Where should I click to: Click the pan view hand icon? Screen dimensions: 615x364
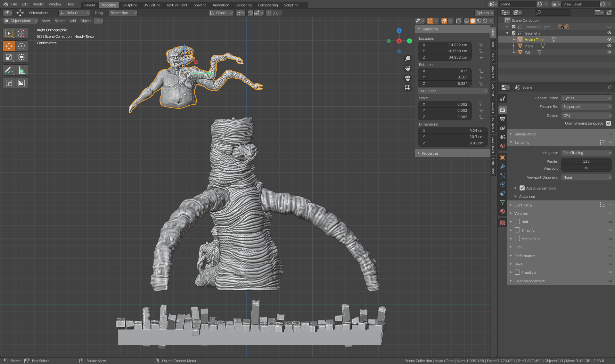tap(407, 68)
